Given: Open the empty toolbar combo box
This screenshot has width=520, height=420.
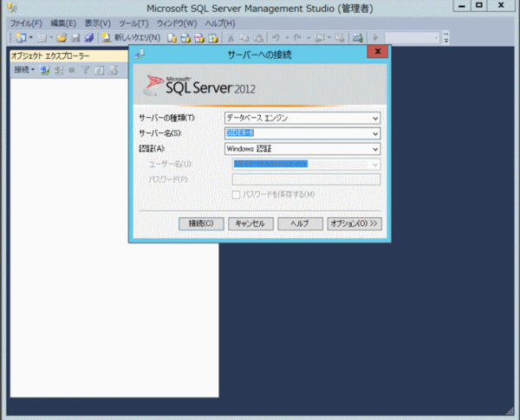Looking at the screenshot, I should pos(413,38).
